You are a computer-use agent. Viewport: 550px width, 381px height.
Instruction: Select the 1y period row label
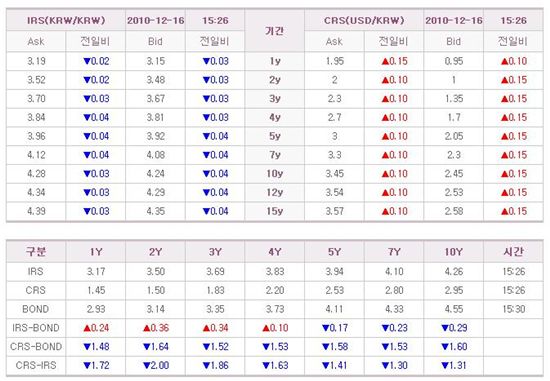point(275,61)
